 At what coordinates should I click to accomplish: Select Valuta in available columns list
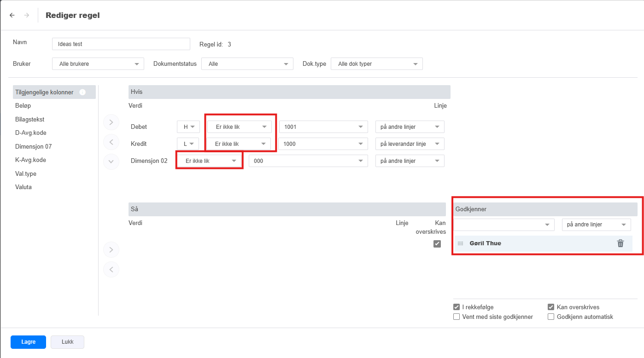pyautogui.click(x=23, y=187)
